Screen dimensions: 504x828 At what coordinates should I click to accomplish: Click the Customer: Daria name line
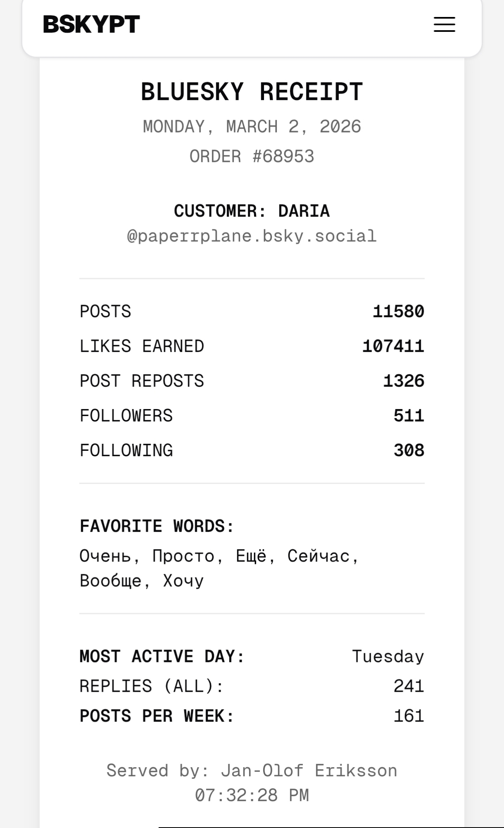(x=252, y=211)
